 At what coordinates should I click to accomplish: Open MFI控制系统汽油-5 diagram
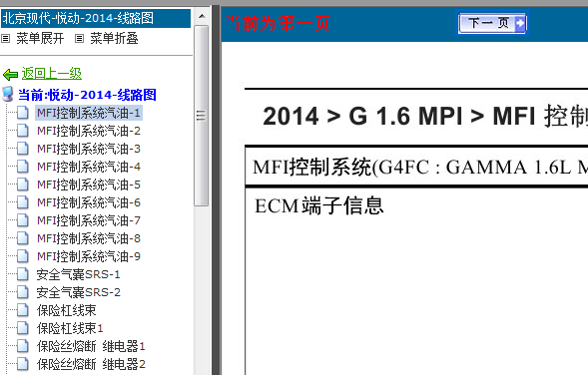pyautogui.click(x=89, y=185)
